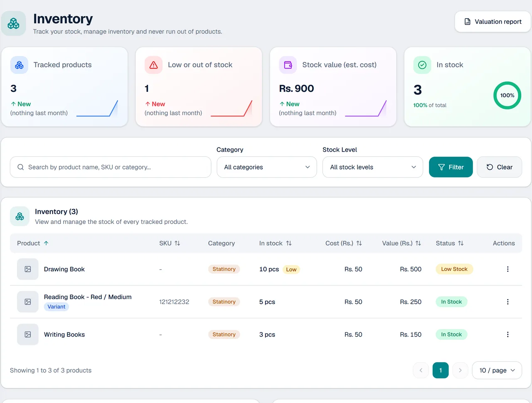Image resolution: width=532 pixels, height=403 pixels.
Task: Click the Reading Book image placeholder
Action: click(28, 302)
